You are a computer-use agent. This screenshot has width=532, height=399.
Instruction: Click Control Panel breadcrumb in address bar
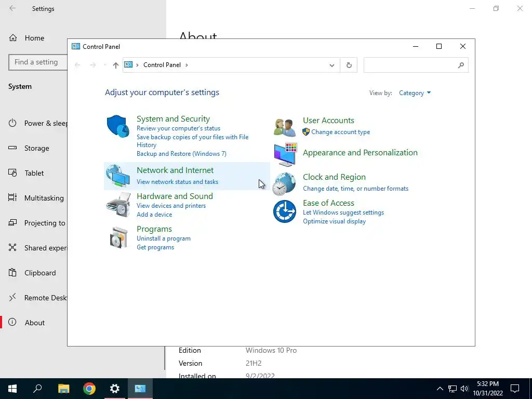[162, 65]
